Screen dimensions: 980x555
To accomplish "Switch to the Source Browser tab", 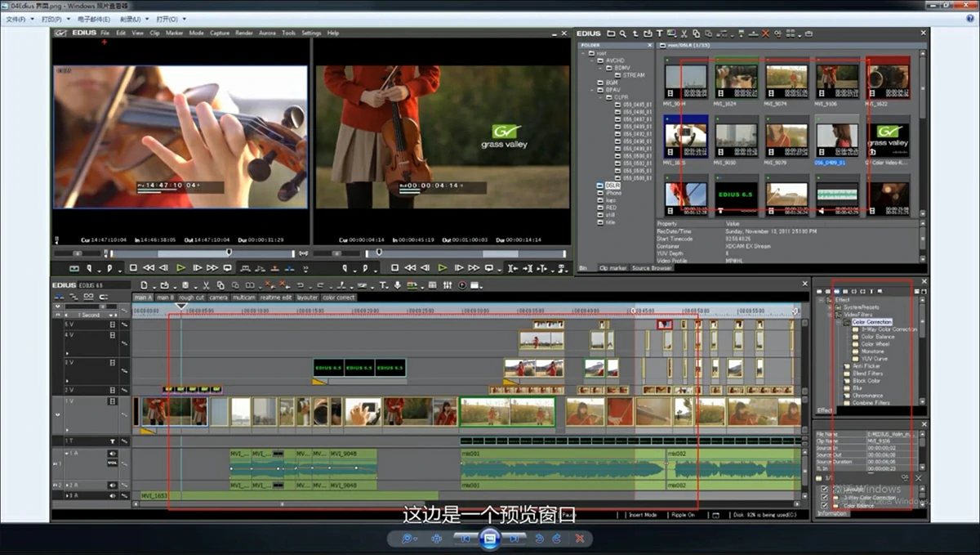I will (651, 268).
